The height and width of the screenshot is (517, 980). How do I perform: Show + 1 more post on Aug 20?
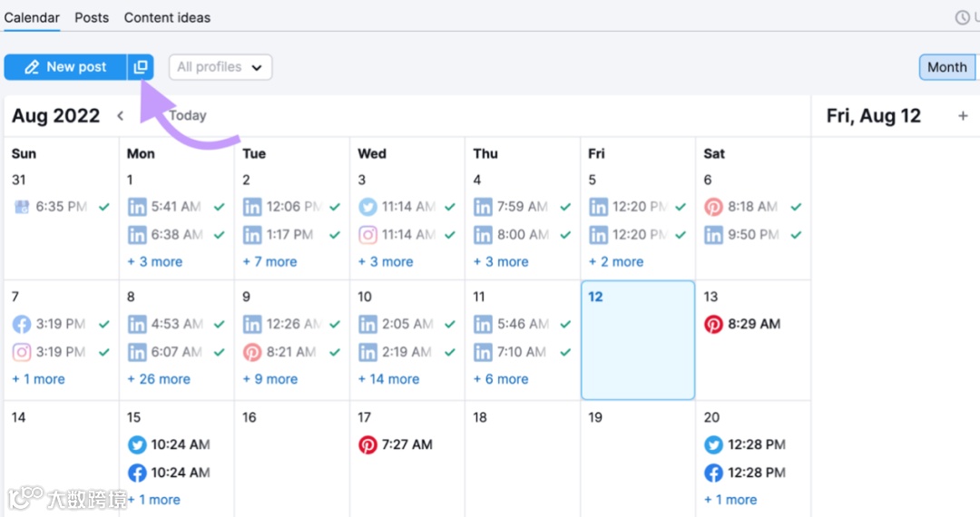point(730,500)
